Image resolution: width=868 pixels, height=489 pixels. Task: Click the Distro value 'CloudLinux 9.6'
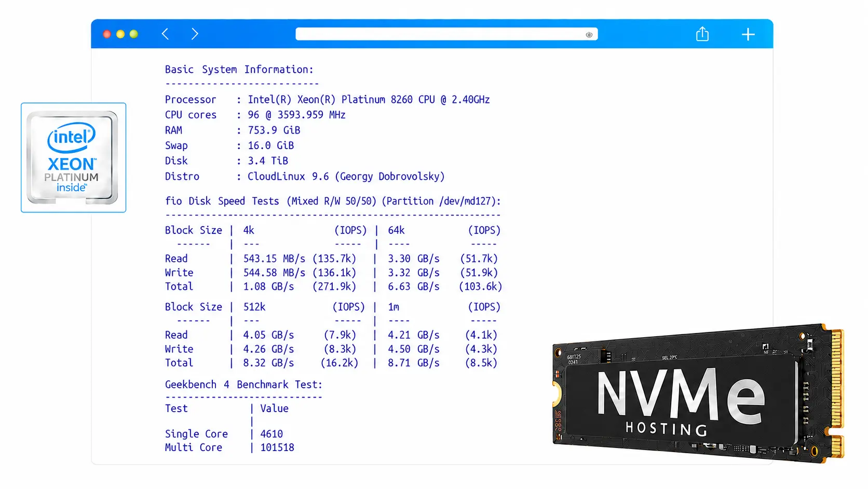pos(288,177)
